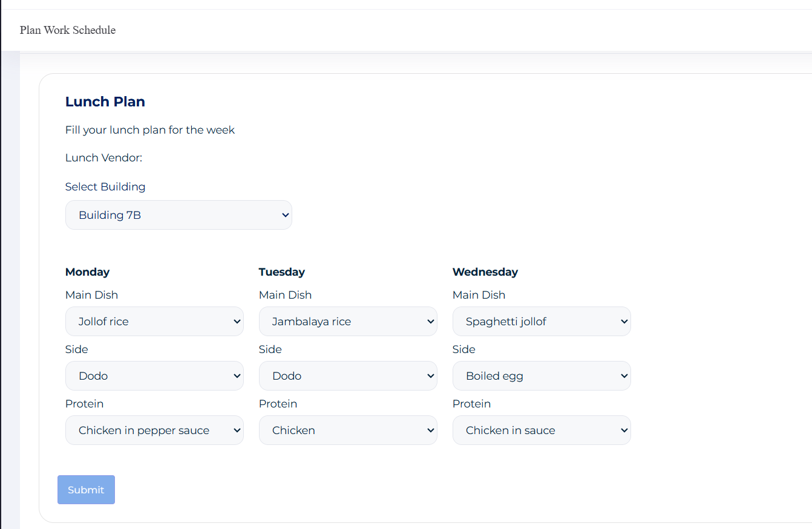Open Monday Side dropdown showing Dodo

point(154,376)
